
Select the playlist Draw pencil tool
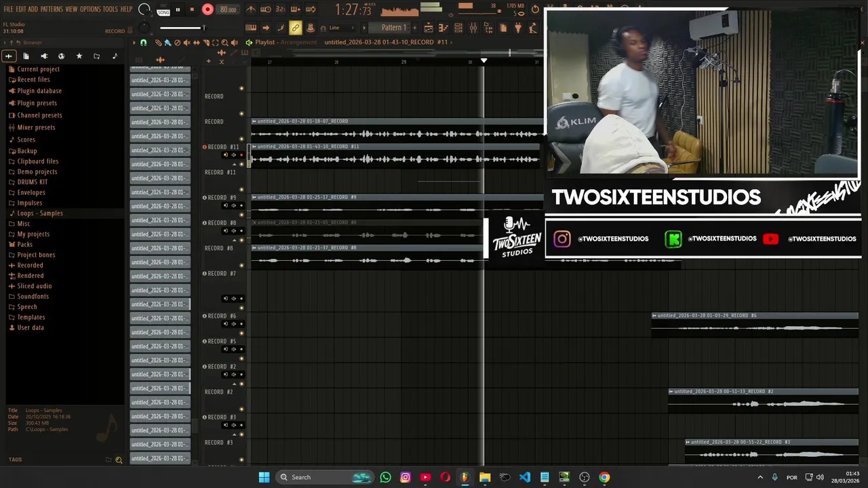159,42
